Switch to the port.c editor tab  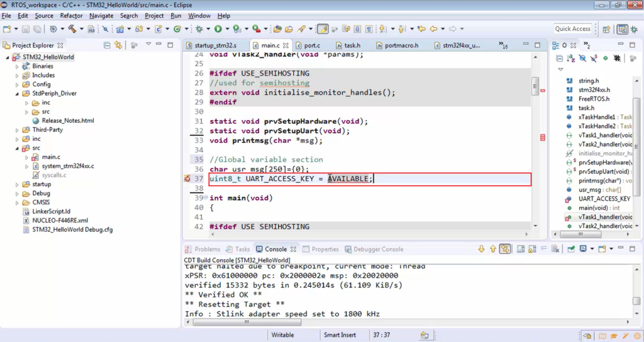tap(311, 45)
